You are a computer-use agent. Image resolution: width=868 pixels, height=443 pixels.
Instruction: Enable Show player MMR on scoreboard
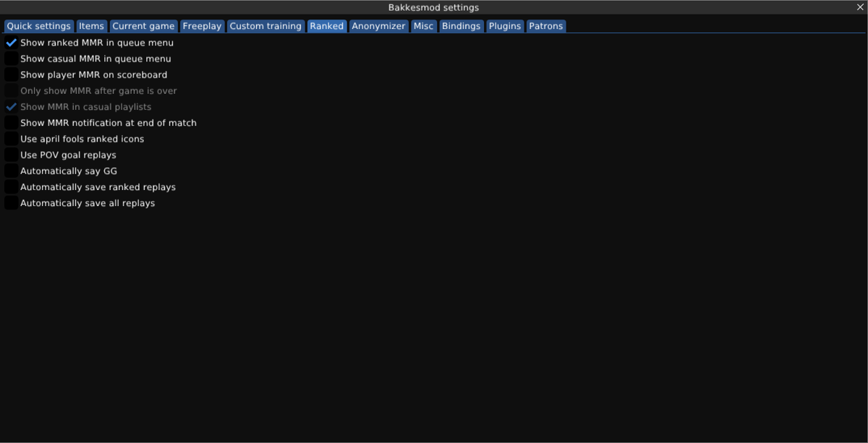(x=11, y=74)
